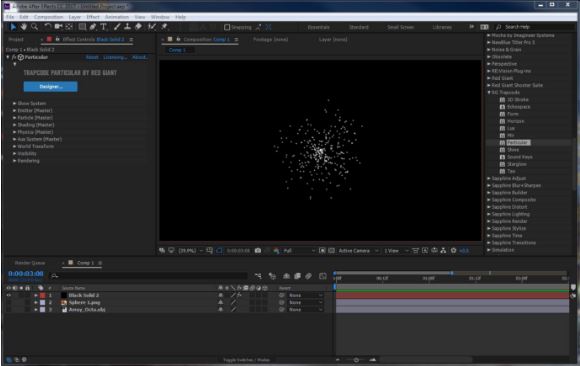Select the Rectangle shape tool
The width and height of the screenshot is (580, 366).
(82, 27)
